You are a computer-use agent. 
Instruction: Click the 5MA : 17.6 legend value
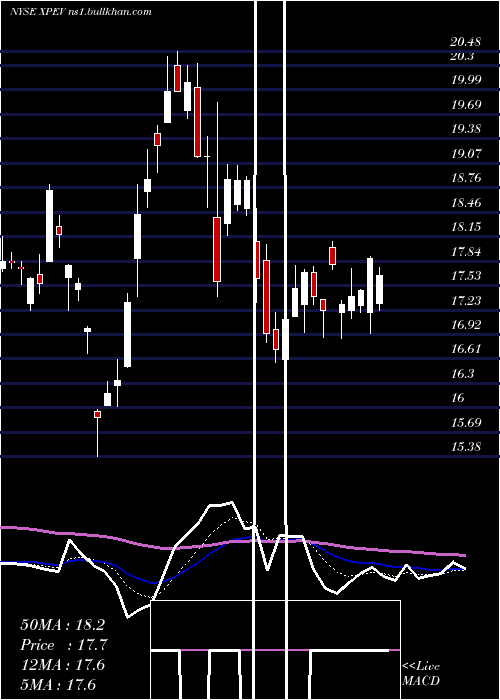point(58,684)
